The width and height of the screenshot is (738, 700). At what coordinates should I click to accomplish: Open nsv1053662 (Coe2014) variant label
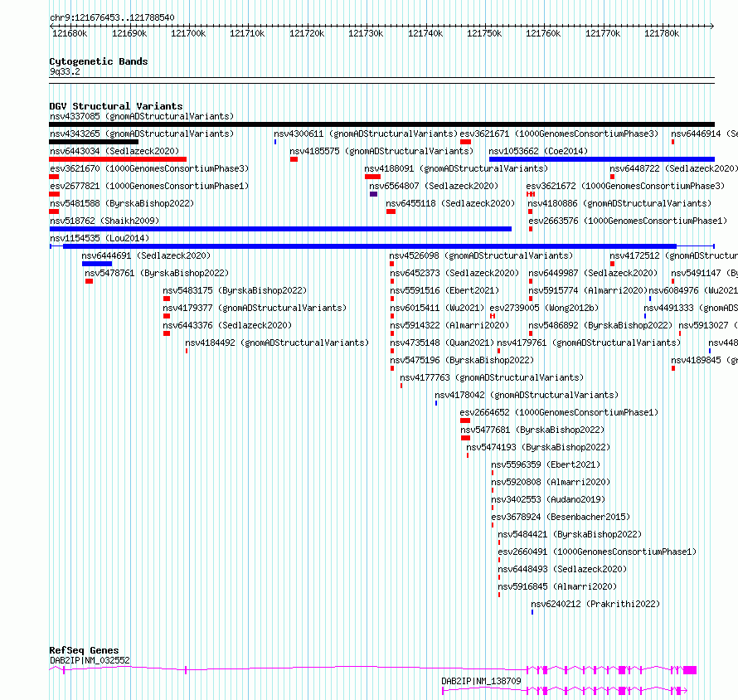point(538,151)
